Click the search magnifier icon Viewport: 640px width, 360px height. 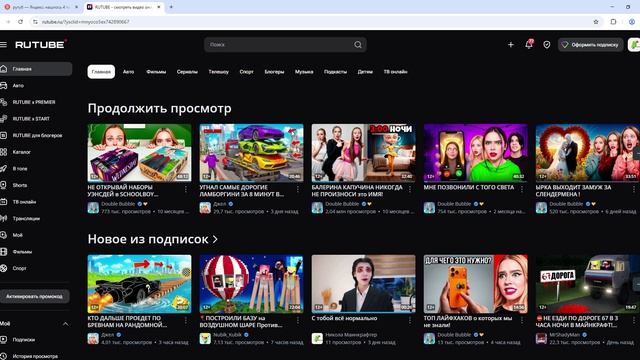point(358,44)
